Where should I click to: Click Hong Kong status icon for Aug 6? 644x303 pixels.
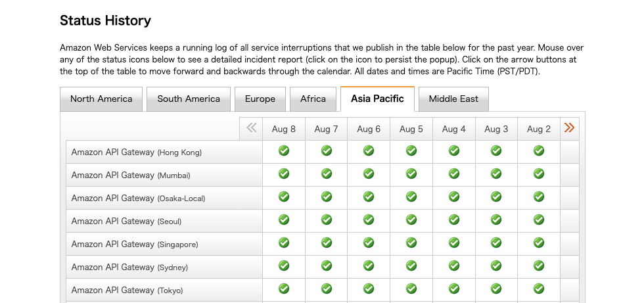(369, 151)
